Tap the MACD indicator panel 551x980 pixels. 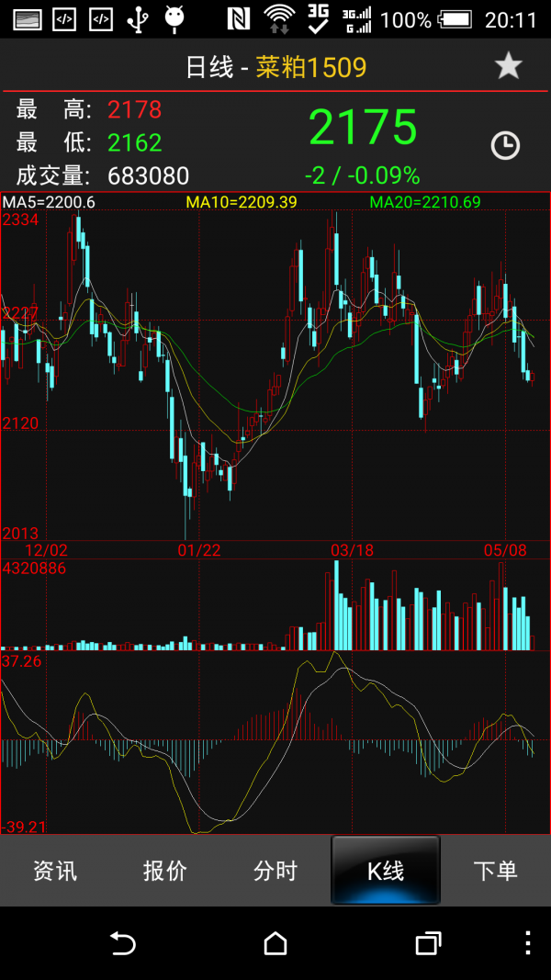point(275,743)
